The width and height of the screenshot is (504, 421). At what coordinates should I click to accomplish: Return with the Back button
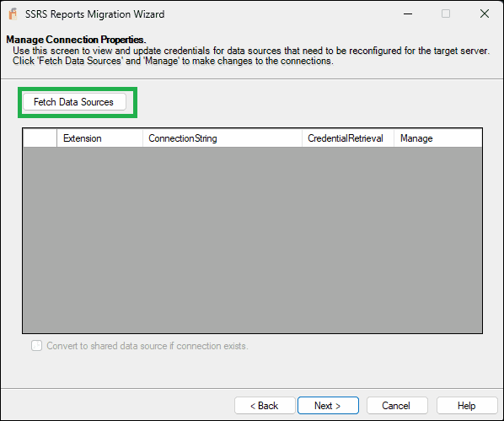tap(265, 406)
